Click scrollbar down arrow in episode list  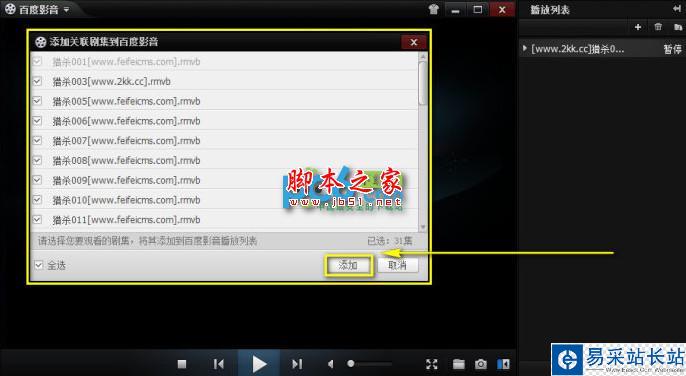pyautogui.click(x=423, y=227)
